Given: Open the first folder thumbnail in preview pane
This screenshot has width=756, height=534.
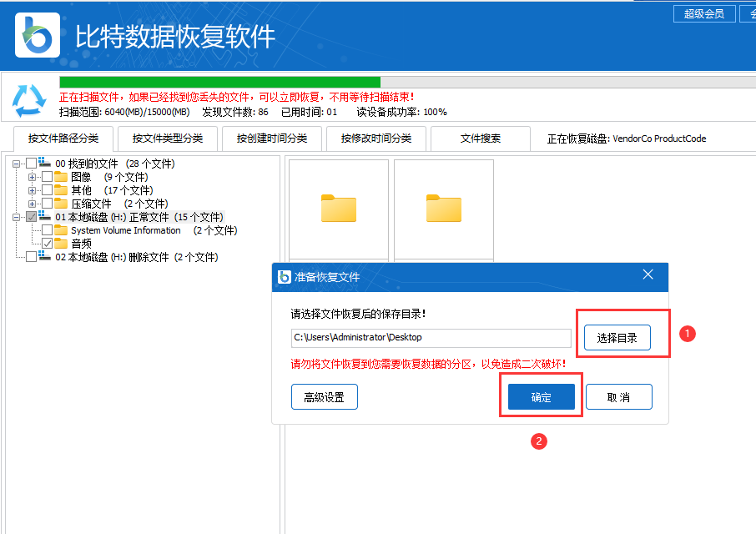Looking at the screenshot, I should [339, 209].
